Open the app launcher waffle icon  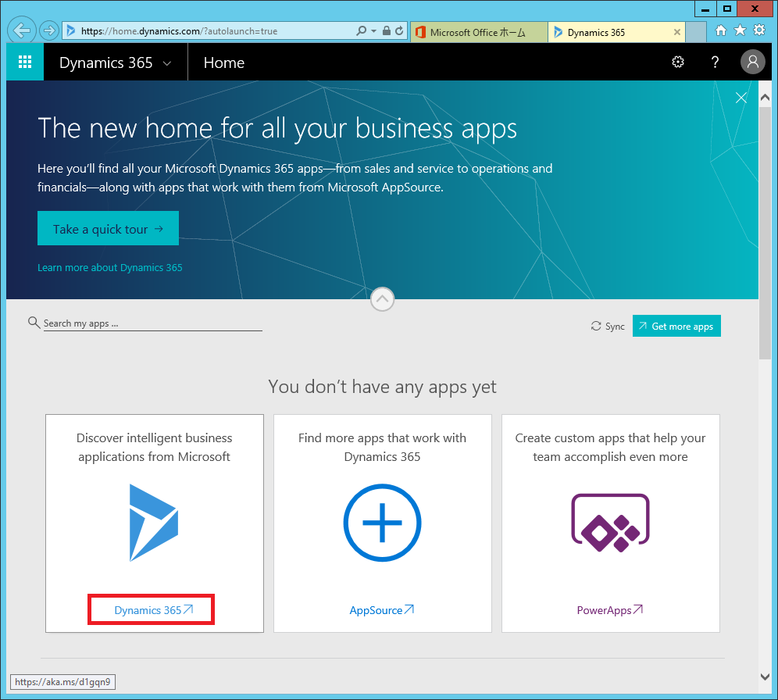pyautogui.click(x=25, y=62)
